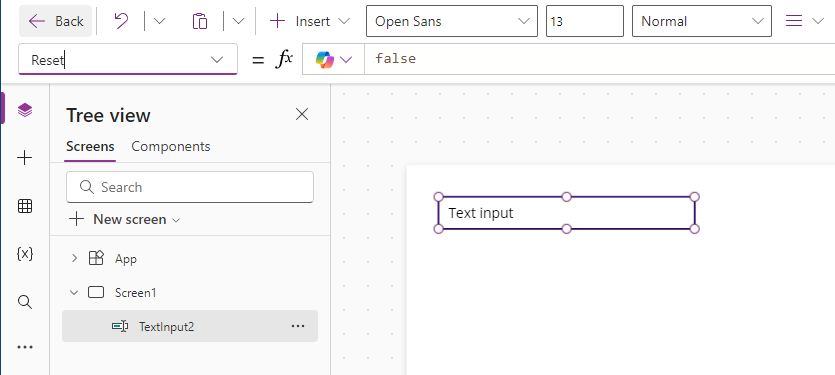Expand the Copilot dropdown chevron
The height and width of the screenshot is (375, 835).
pyautogui.click(x=347, y=60)
